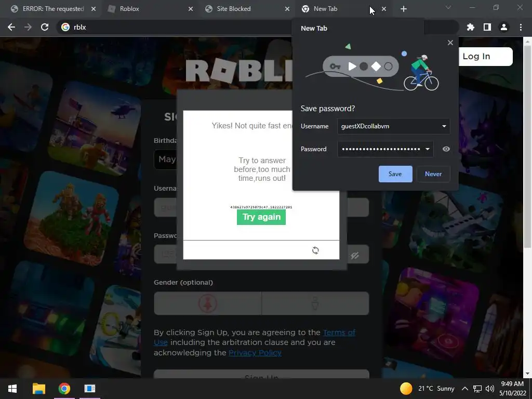Click the blue window app taskbar icon

(x=89, y=389)
